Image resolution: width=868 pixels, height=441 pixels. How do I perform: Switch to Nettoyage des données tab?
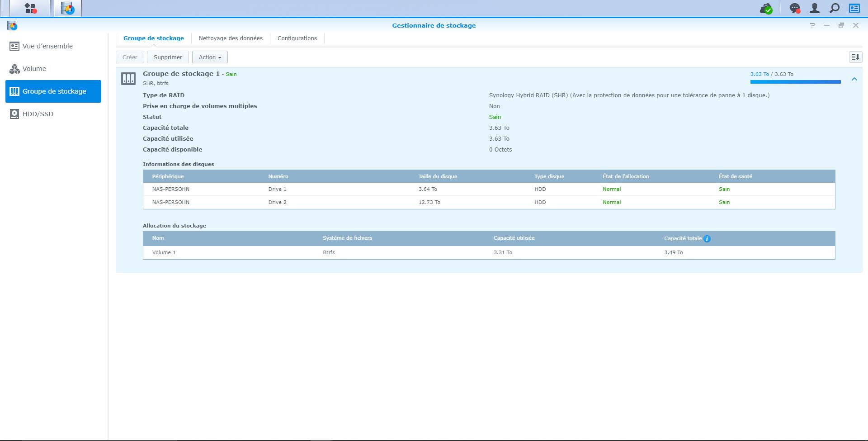click(x=231, y=38)
